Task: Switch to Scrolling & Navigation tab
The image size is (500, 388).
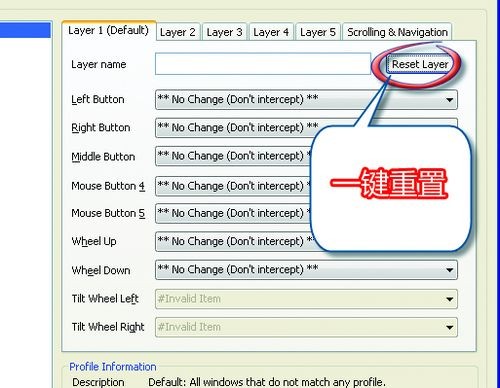Action: point(397,32)
